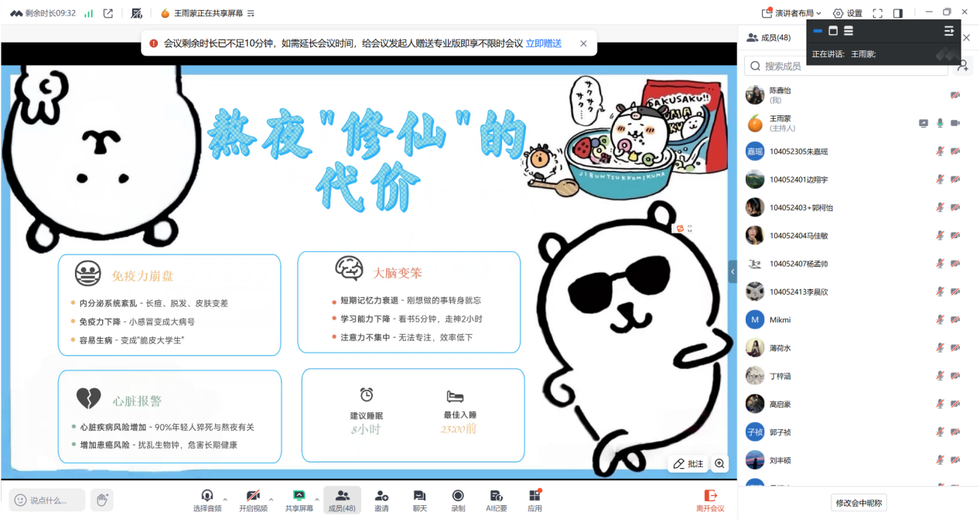
Task: Open the 应用 apps menu
Action: [x=534, y=500]
